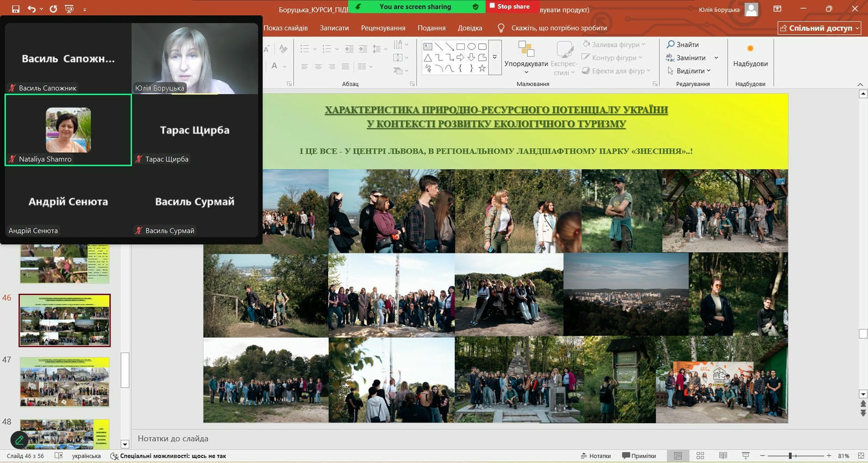Image resolution: width=868 pixels, height=463 pixels.
Task: Click the Stop share button
Action: click(509, 7)
